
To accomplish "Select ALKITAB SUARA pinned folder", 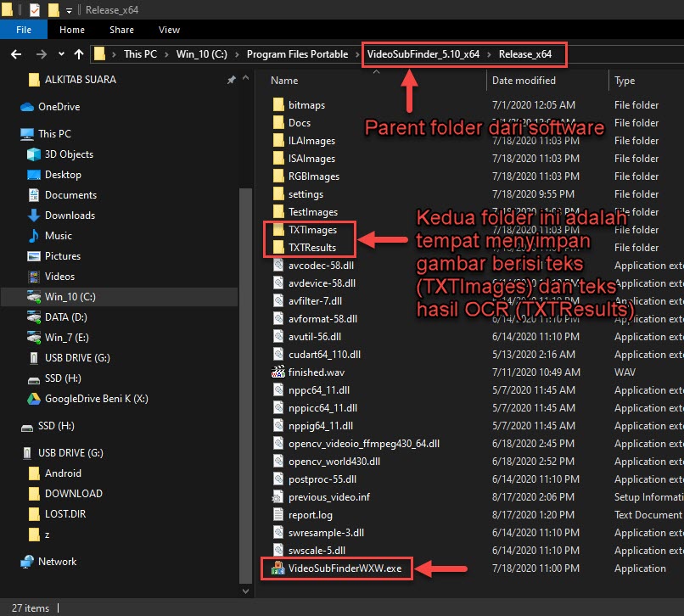I will pos(80,80).
